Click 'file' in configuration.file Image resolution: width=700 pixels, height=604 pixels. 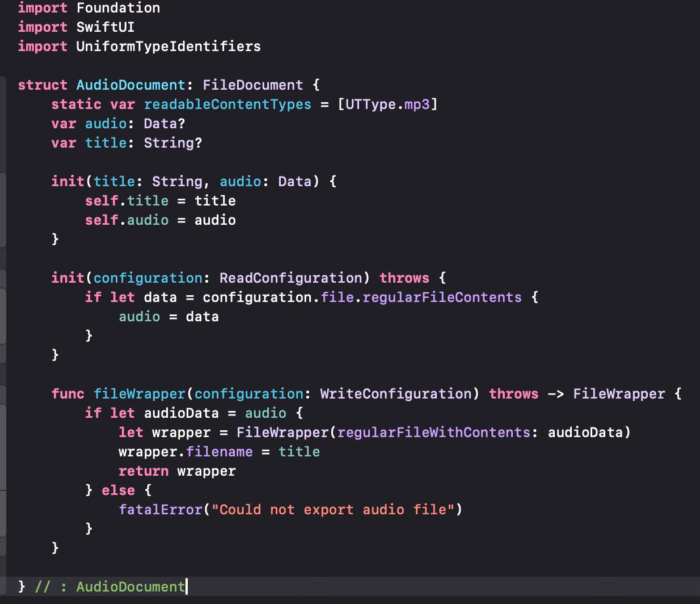tap(337, 297)
